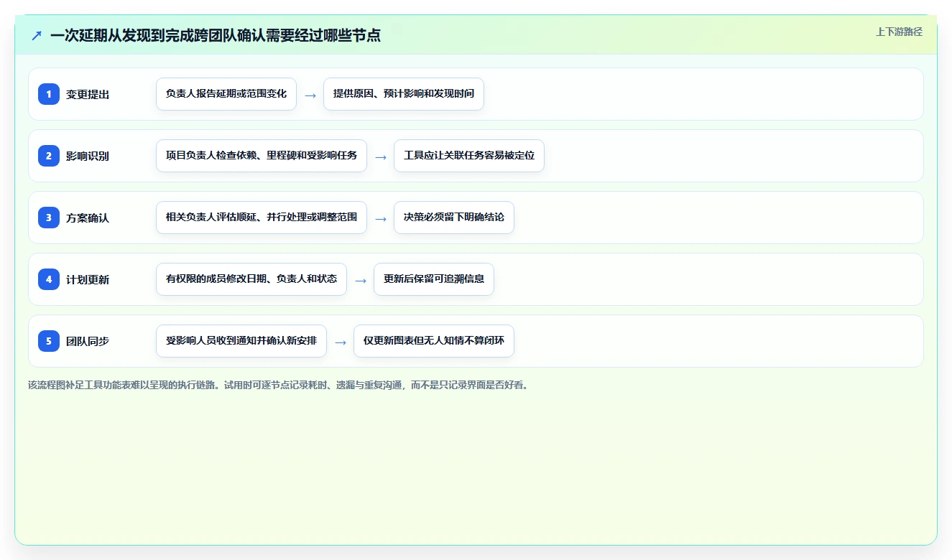
Task: Select step badge number 5
Action: click(49, 341)
